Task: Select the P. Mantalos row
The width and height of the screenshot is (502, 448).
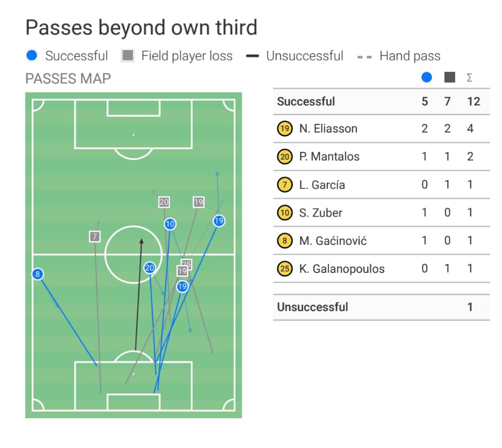Action: (329, 157)
